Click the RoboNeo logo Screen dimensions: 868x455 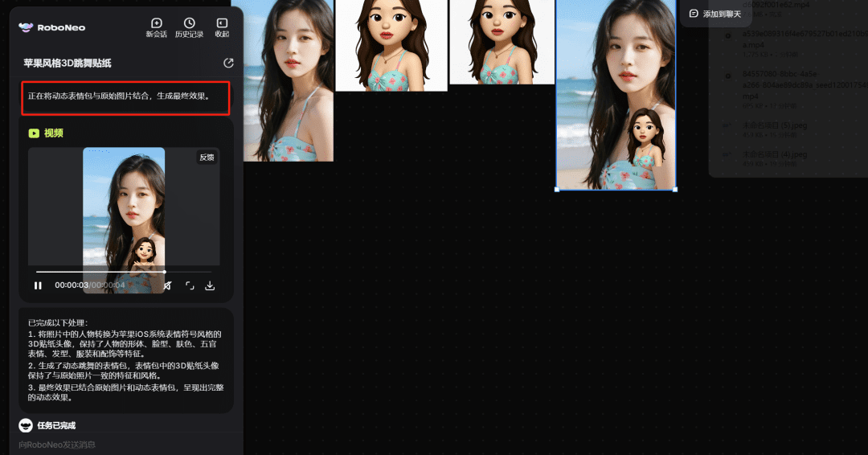(52, 27)
